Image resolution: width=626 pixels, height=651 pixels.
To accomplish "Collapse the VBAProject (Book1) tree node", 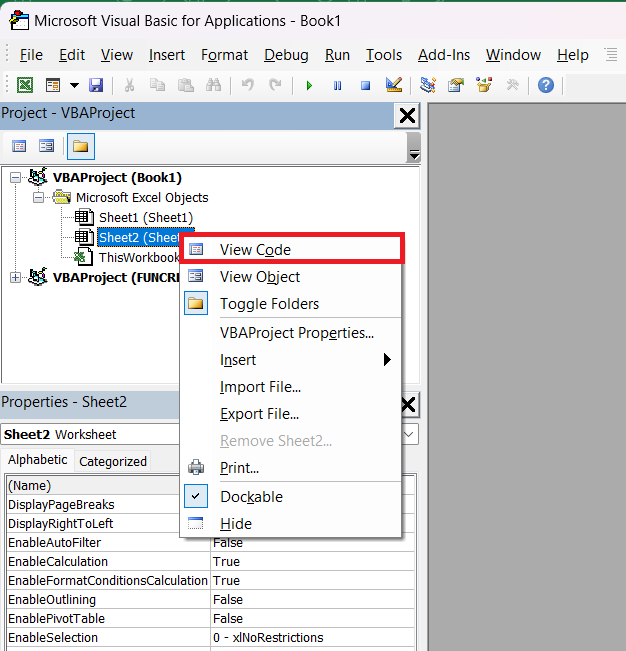I will tap(15, 178).
